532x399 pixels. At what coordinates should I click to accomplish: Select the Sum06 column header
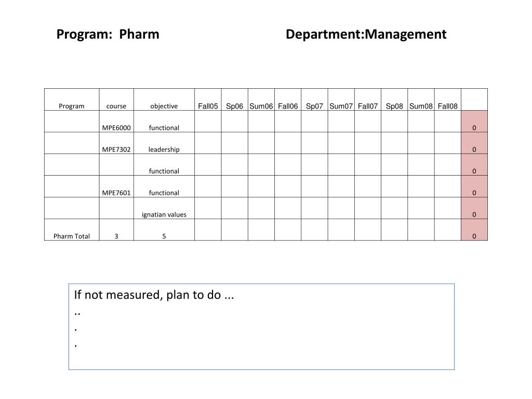coord(261,100)
